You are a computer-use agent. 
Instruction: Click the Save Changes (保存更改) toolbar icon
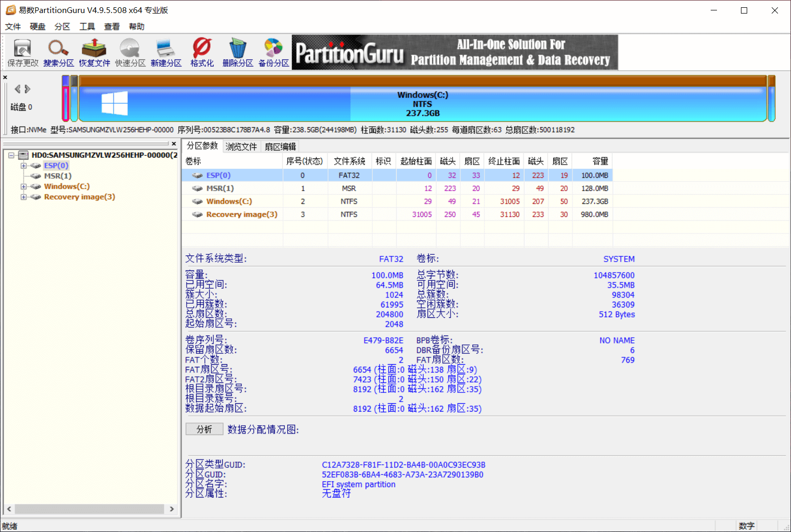[22, 53]
